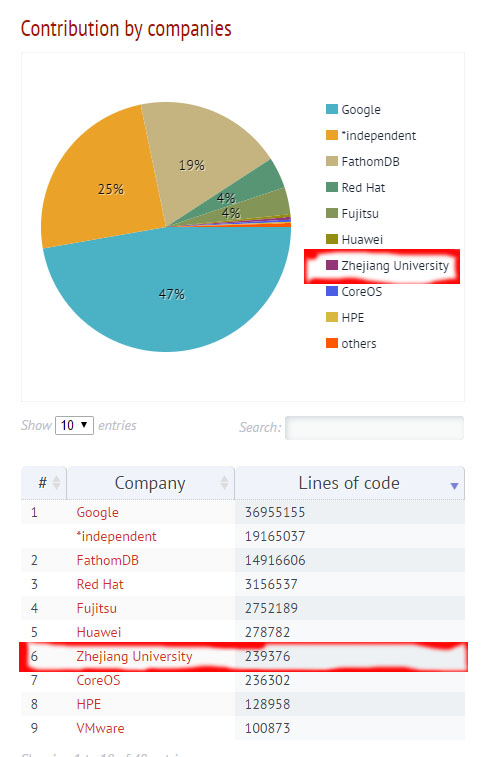This screenshot has height=757, width=491.
Task: Open the Show entries dropdown
Action: click(x=74, y=425)
